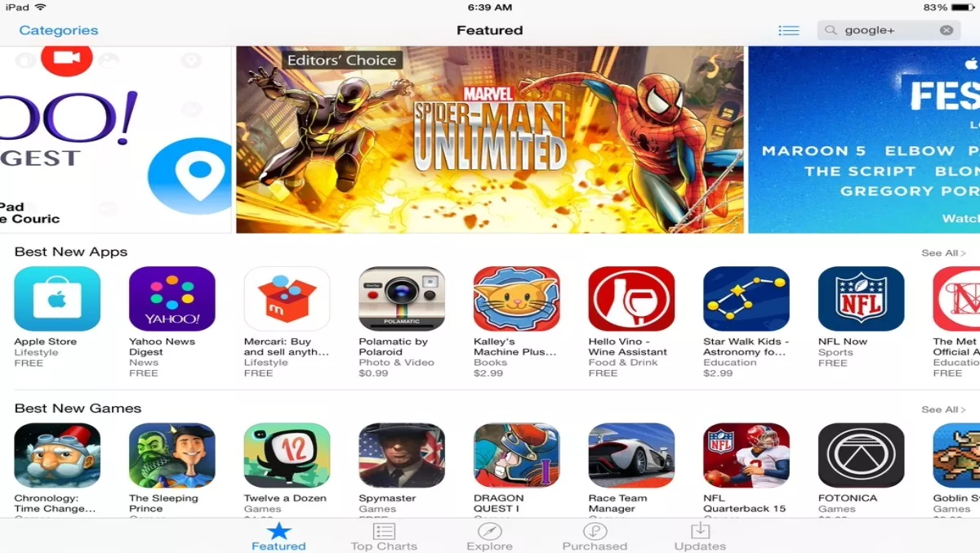Go to the Updates tab
The height and width of the screenshot is (553, 980).
[700, 537]
